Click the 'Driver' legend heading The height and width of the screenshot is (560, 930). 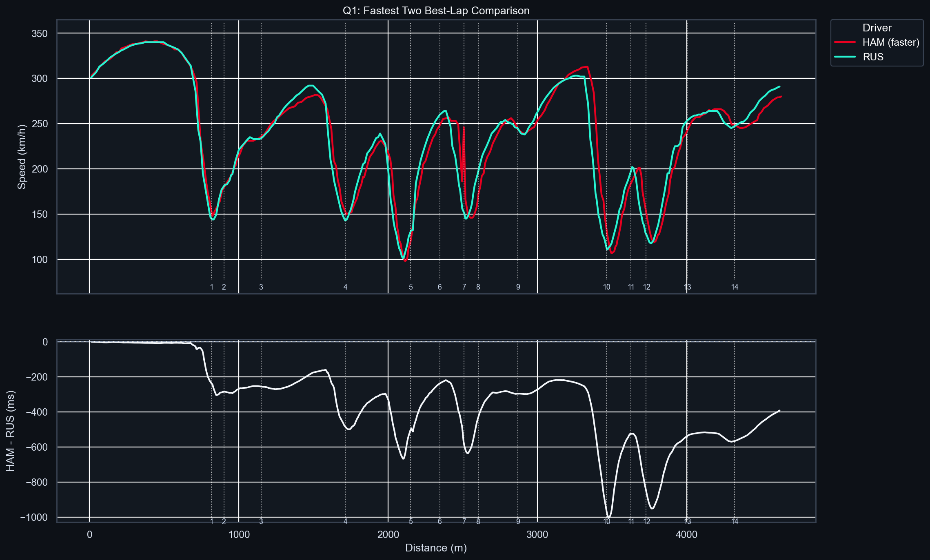pyautogui.click(x=877, y=28)
